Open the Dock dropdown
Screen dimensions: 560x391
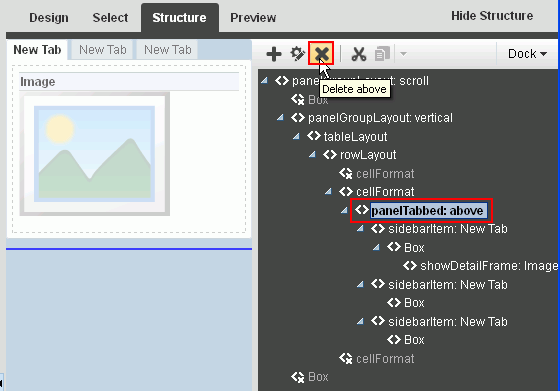tap(527, 54)
